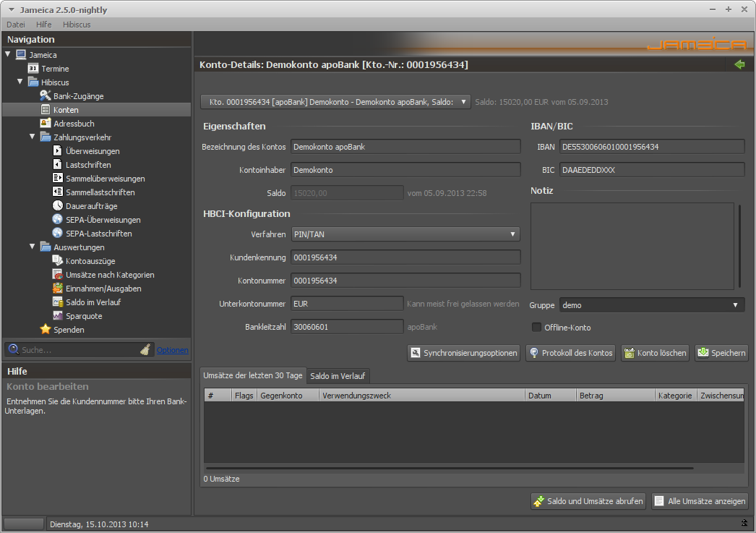Open the Datei menu
This screenshot has height=533, width=756.
coord(16,25)
